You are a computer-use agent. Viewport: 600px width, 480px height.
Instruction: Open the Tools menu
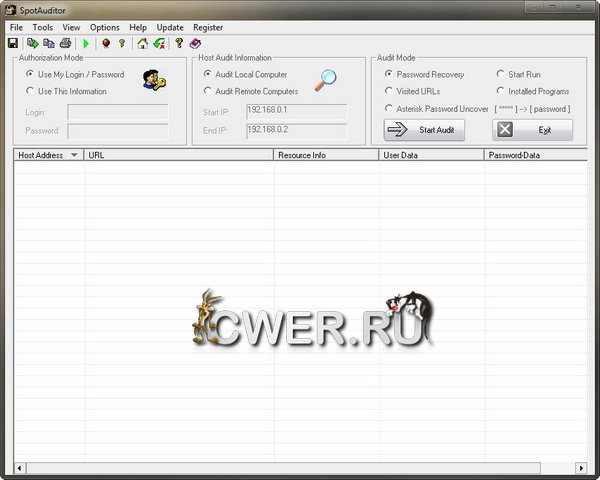[x=42, y=27]
